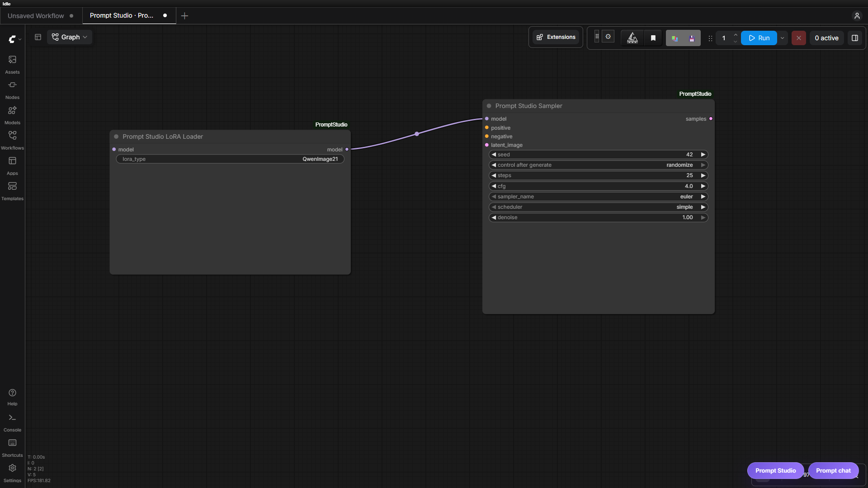
Task: Toggle the left sidebar panel icon
Action: pyautogui.click(x=38, y=37)
